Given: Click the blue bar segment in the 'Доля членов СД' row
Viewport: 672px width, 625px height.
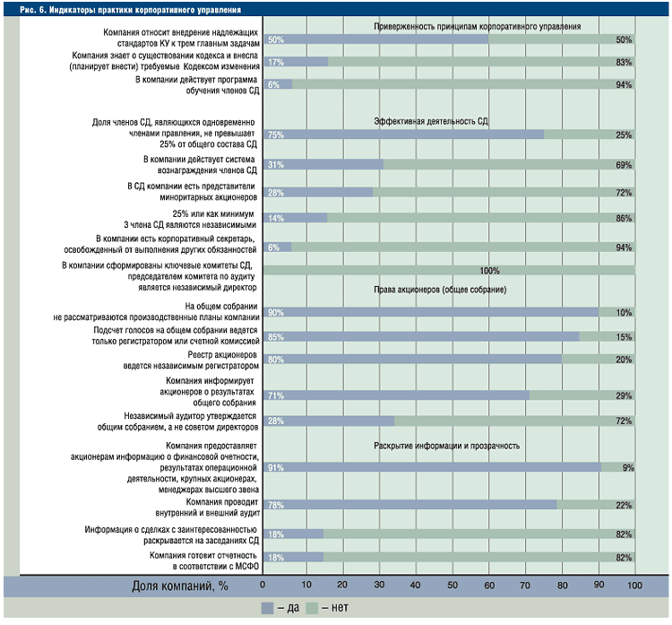Looking at the screenshot, I should [x=403, y=135].
